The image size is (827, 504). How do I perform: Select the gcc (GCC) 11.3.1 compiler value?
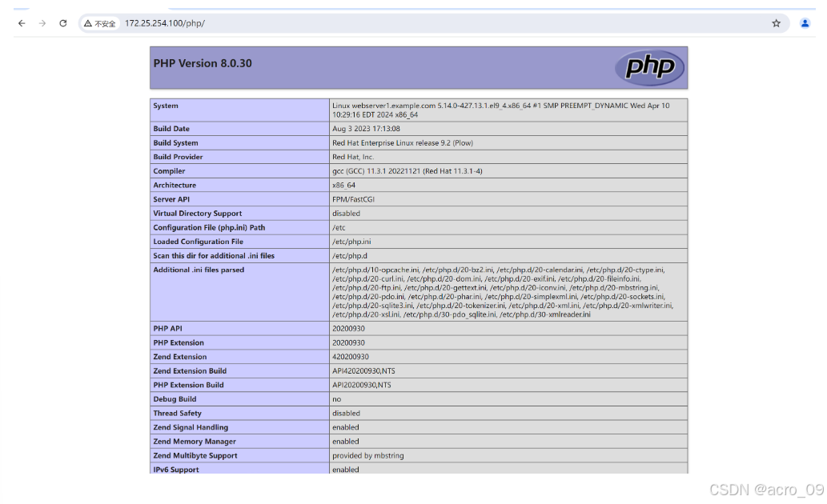coord(407,171)
